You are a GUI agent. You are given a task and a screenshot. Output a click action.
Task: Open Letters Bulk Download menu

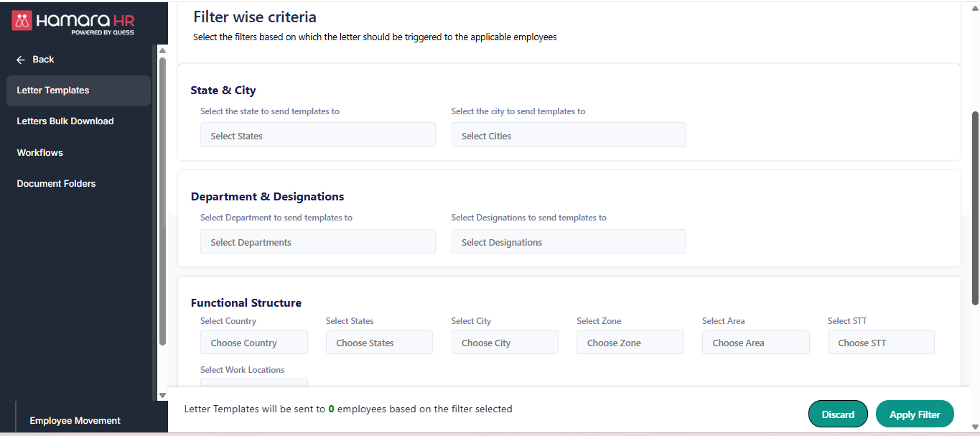tap(65, 121)
